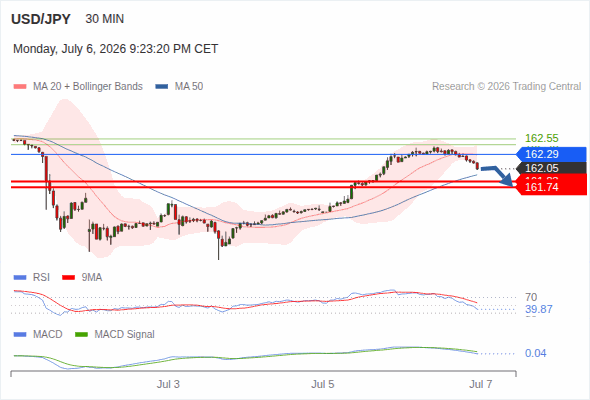Select the 162.05 current price tag
Image resolution: width=590 pixels, height=400 pixels.
coord(551,168)
